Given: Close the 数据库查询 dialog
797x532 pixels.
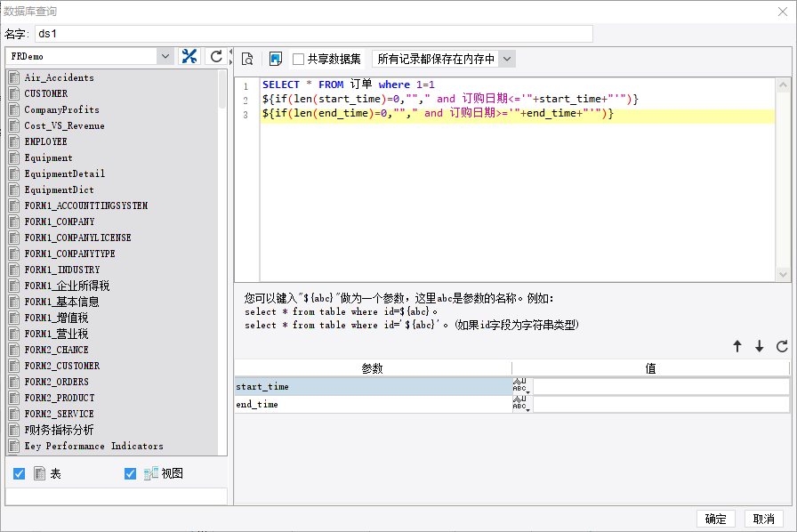Looking at the screenshot, I should [x=782, y=12].
